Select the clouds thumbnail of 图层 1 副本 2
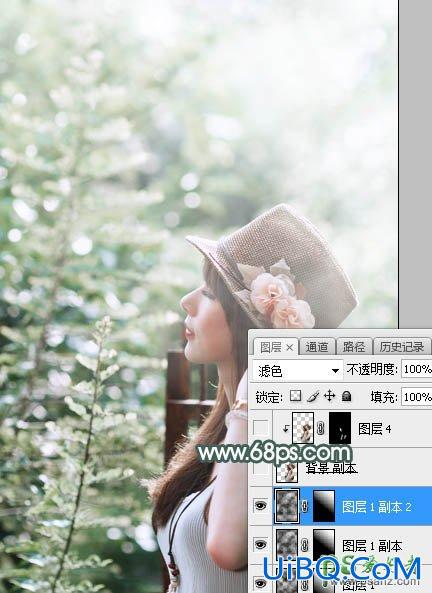The width and height of the screenshot is (432, 593). coord(287,506)
